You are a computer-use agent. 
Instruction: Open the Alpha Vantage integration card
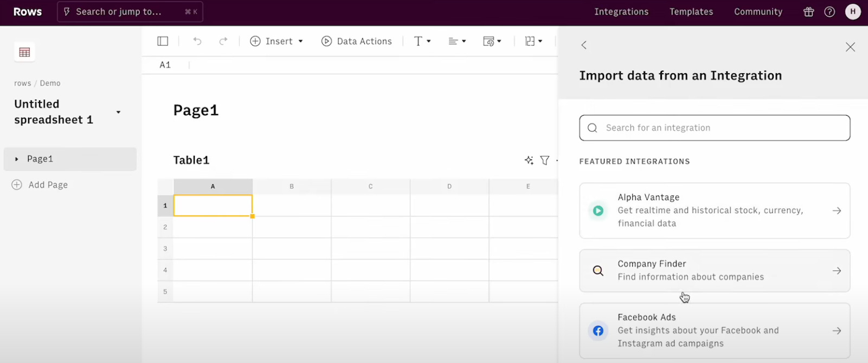pos(715,211)
